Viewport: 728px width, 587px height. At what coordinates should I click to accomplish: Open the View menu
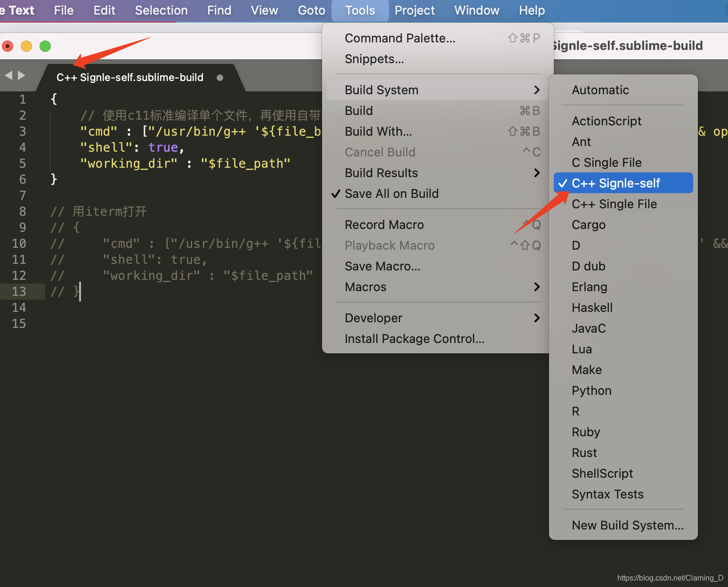coord(264,10)
